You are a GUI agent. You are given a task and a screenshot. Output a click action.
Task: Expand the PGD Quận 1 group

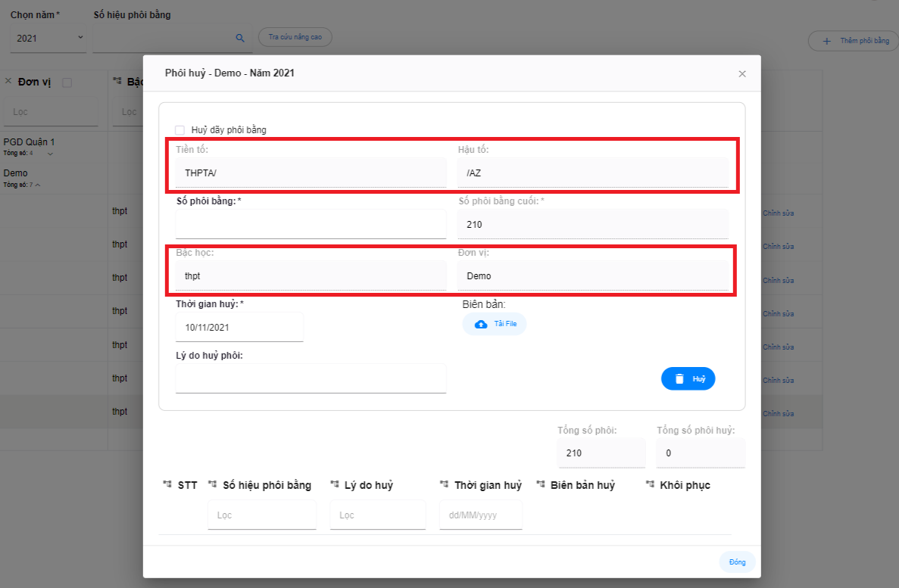(51, 154)
